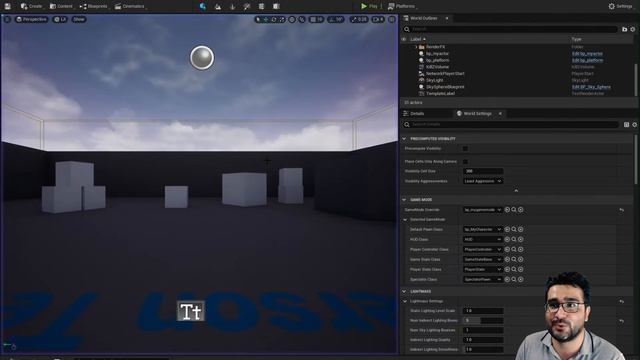
Task: Choose the viewport select-objects cursor tool
Action: pyautogui.click(x=258, y=19)
